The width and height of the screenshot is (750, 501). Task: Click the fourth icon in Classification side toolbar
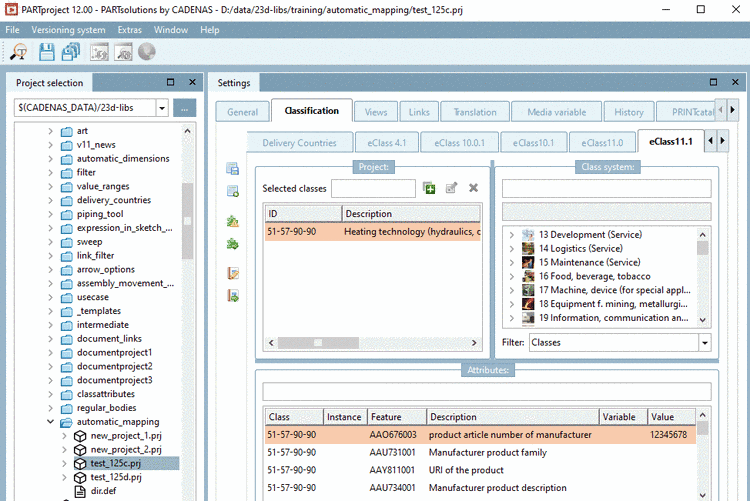[x=233, y=244]
